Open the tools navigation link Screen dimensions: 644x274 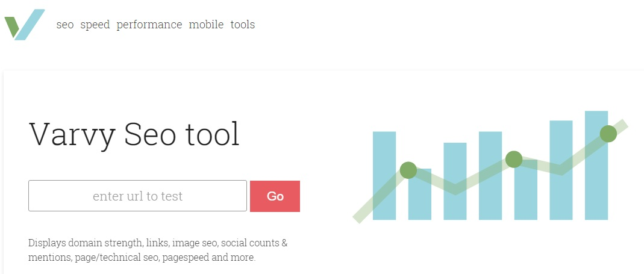point(243,25)
